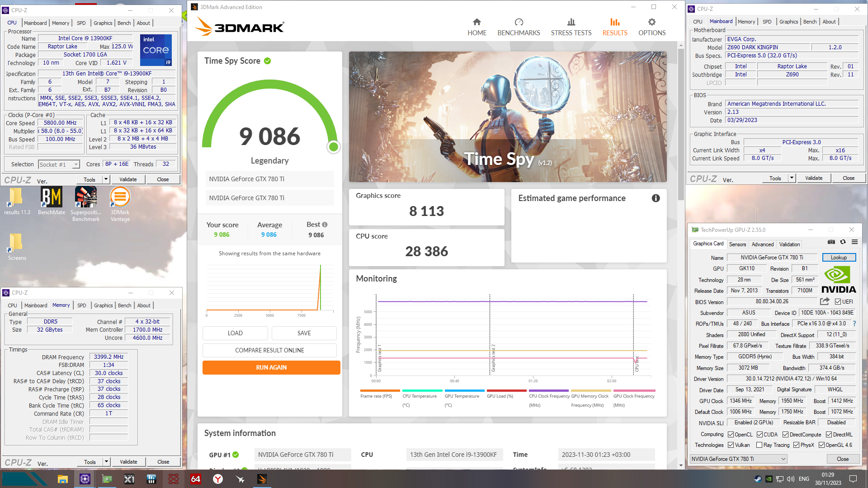The image size is (868, 488).
Task: Switch to GPU-Z from the taskbar
Action: coord(107,479)
